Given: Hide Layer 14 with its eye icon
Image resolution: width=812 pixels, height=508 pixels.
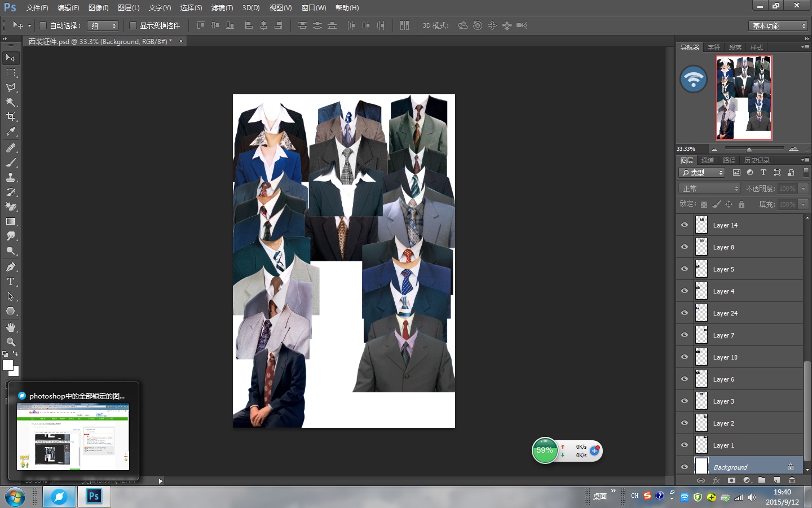Looking at the screenshot, I should pyautogui.click(x=685, y=225).
